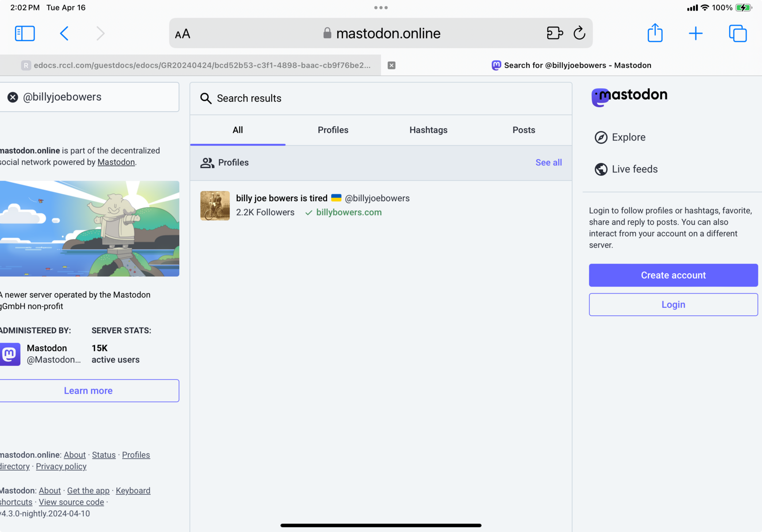The height and width of the screenshot is (532, 762).
Task: Open the Safari extensions icon
Action: pos(554,34)
